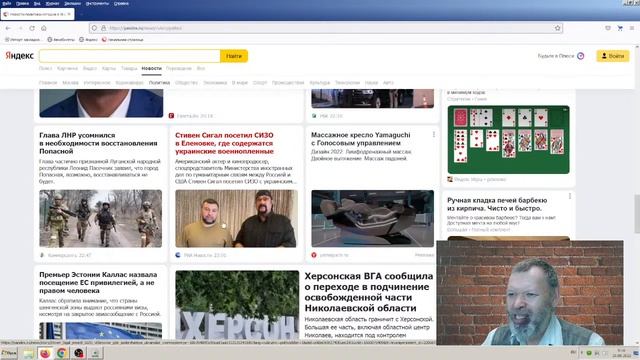
Task: Open the Start menu button
Action: tap(9, 353)
